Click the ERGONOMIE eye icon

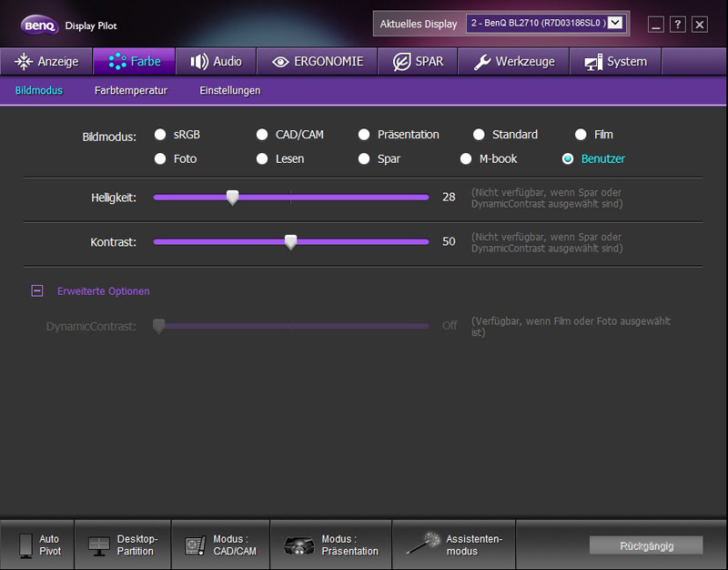pos(280,62)
